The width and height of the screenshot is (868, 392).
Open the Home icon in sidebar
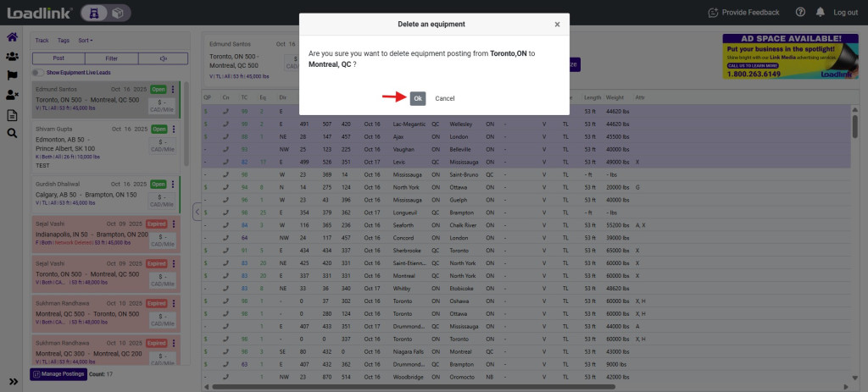coord(12,37)
